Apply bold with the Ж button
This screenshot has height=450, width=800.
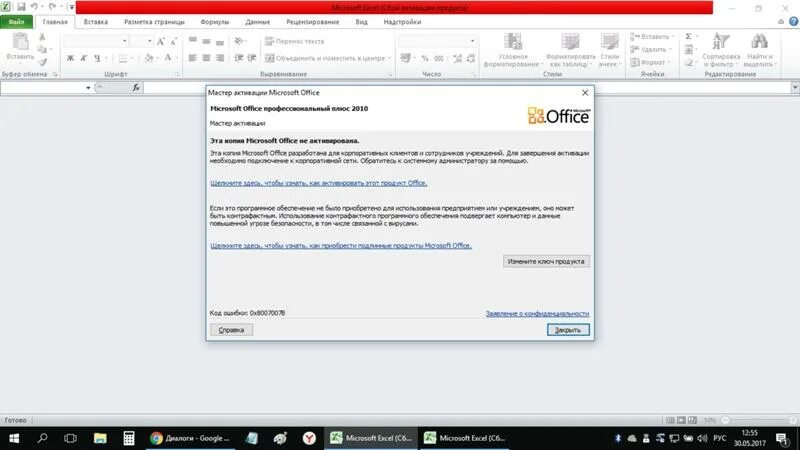(70, 58)
